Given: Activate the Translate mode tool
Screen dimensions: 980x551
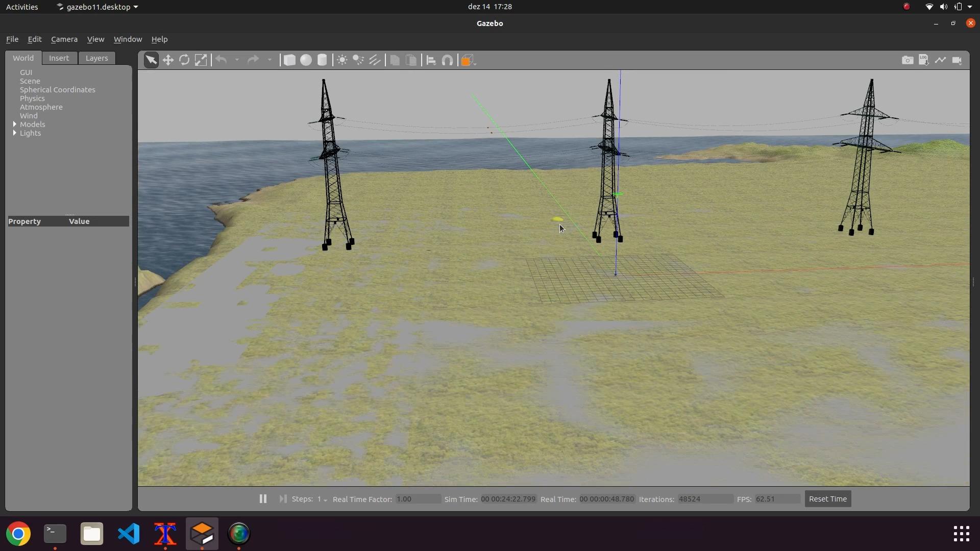Looking at the screenshot, I should pyautogui.click(x=168, y=60).
